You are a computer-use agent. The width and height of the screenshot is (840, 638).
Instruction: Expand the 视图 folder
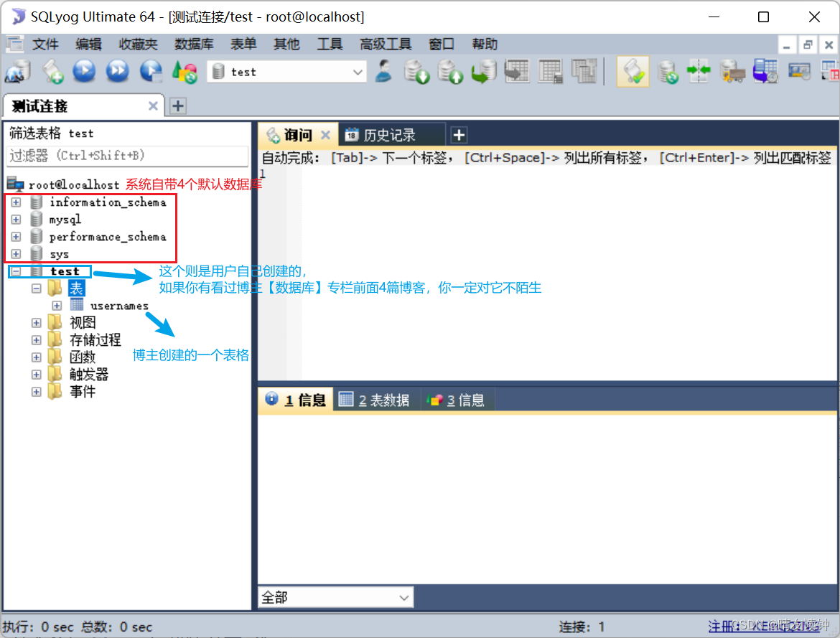(37, 322)
